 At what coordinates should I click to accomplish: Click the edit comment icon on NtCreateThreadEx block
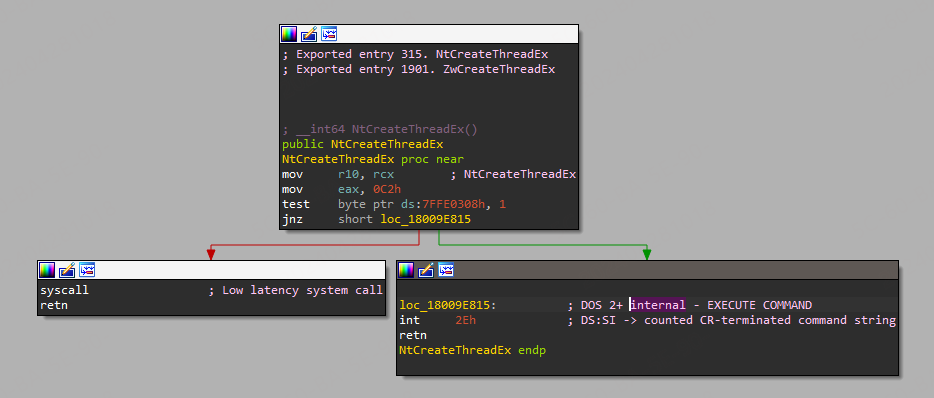pos(309,34)
